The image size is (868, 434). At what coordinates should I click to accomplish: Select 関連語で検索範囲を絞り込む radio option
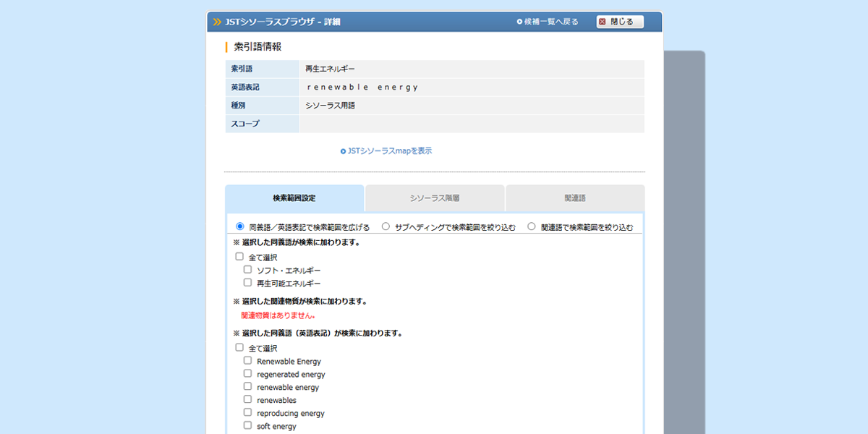(532, 226)
